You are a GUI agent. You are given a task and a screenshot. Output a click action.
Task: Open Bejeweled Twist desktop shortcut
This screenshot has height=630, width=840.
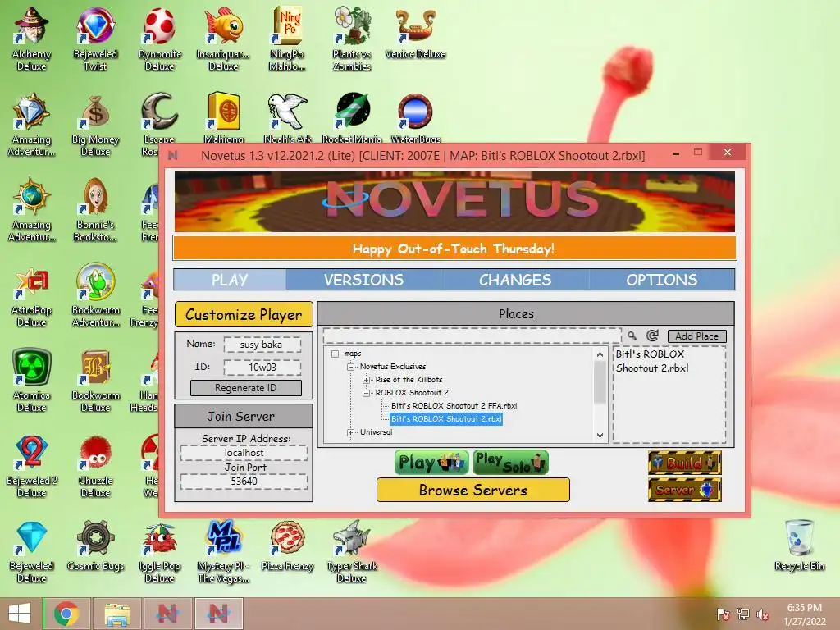95,39
